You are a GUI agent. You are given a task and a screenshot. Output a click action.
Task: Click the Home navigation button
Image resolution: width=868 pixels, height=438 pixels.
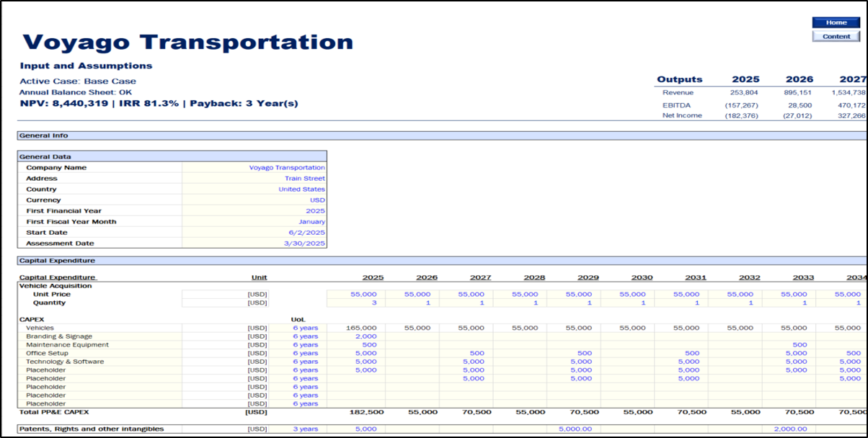836,22
